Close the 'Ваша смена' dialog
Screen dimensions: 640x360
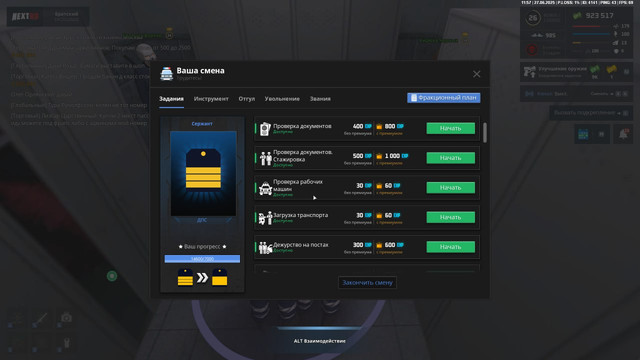[476, 74]
